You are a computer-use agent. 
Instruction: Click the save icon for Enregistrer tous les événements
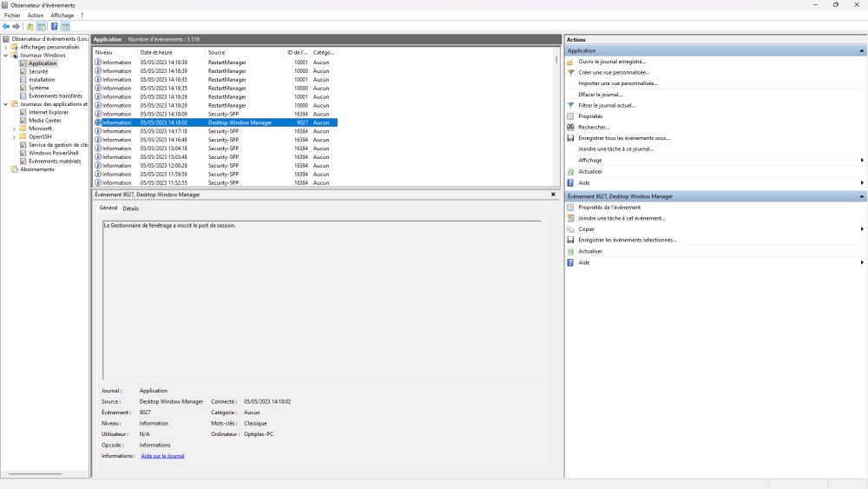[x=570, y=138]
